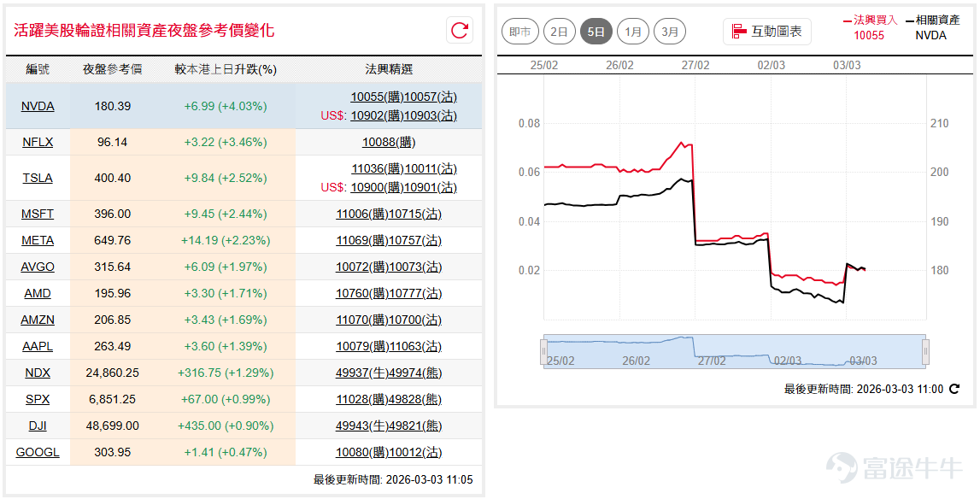Image resolution: width=980 pixels, height=499 pixels.
Task: Open AAPL call warrant 10079
Action: coord(362,346)
